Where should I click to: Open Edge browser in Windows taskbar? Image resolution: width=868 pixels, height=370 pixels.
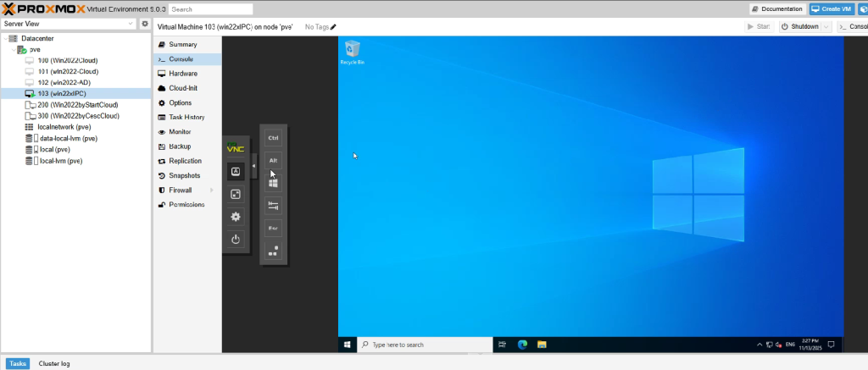522,345
